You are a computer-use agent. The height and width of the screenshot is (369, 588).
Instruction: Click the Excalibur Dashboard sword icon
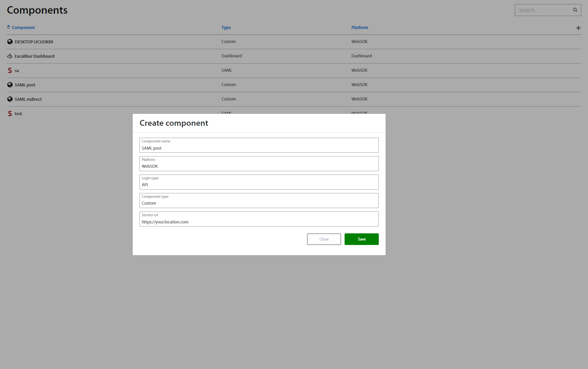(x=10, y=56)
